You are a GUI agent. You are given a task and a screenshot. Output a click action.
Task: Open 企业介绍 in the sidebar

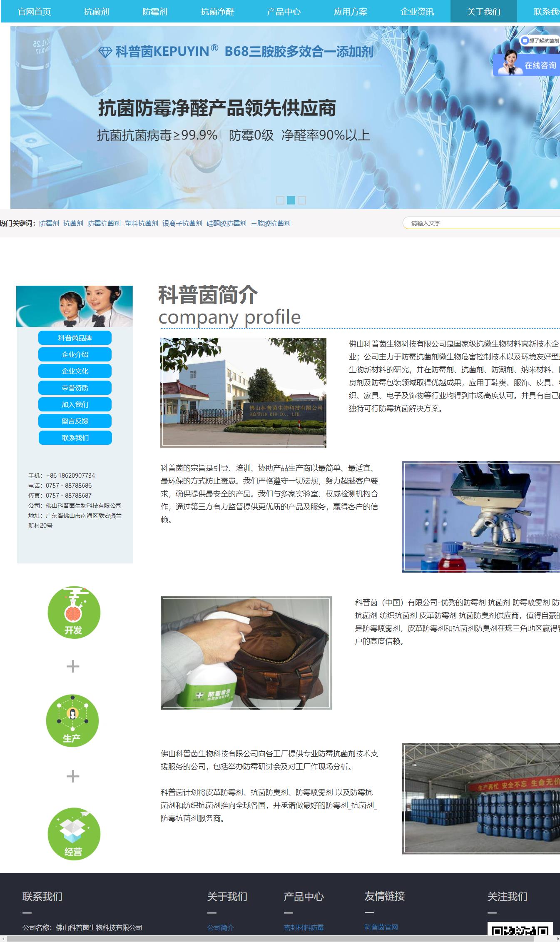point(75,354)
